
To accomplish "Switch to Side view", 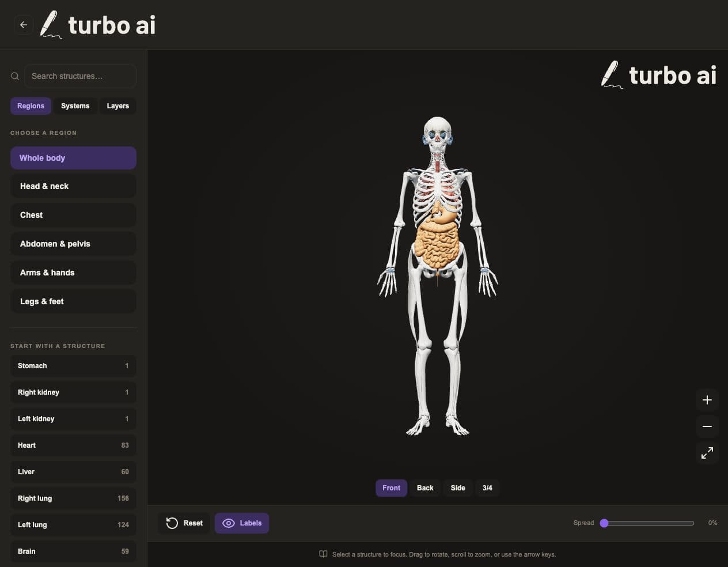I will pos(458,488).
